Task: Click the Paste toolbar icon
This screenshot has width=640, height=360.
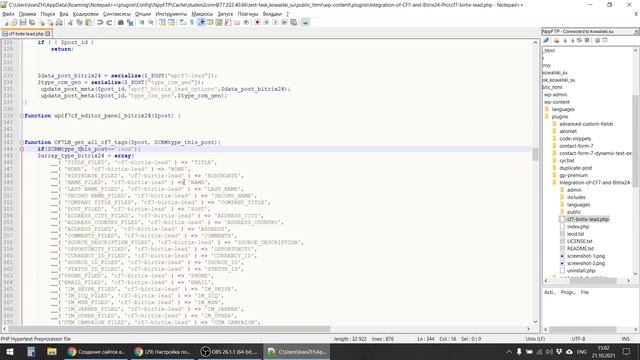Action: point(88,22)
